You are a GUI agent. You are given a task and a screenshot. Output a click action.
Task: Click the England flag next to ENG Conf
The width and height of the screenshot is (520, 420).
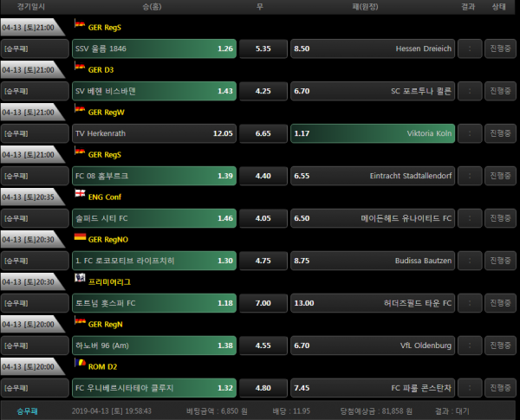pyautogui.click(x=80, y=197)
